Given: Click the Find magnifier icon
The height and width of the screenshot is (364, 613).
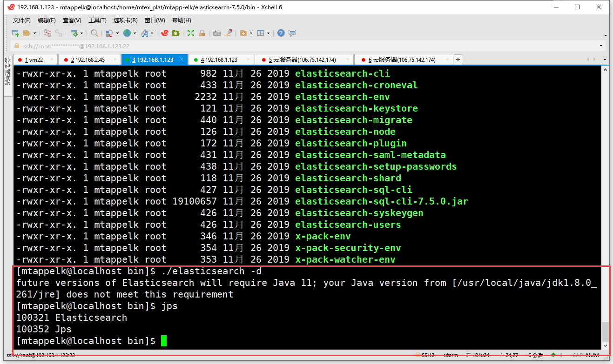Looking at the screenshot, I should click(x=94, y=33).
